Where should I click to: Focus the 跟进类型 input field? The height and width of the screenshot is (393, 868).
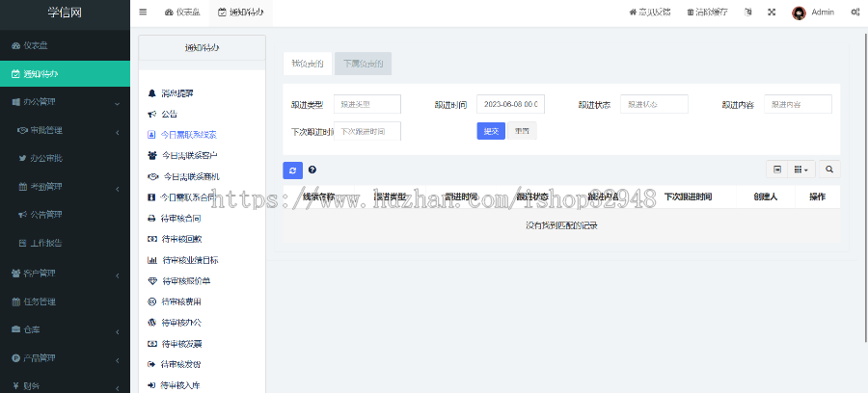point(367,104)
